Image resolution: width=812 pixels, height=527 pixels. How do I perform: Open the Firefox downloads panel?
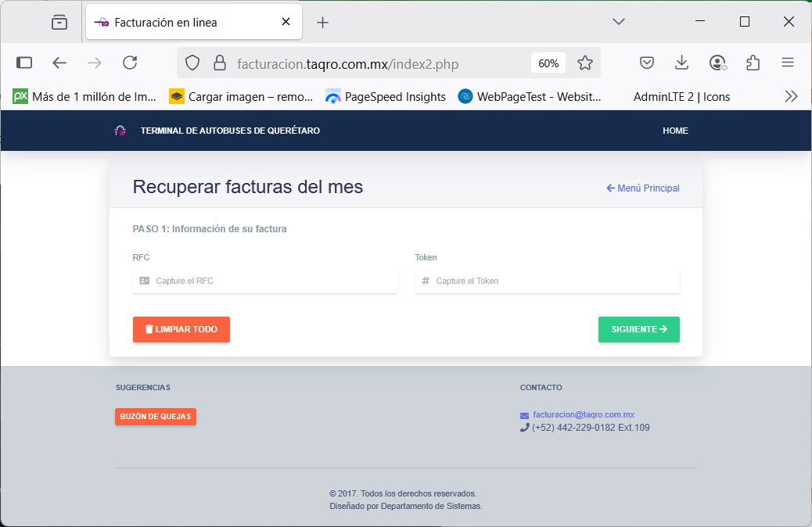pos(682,63)
